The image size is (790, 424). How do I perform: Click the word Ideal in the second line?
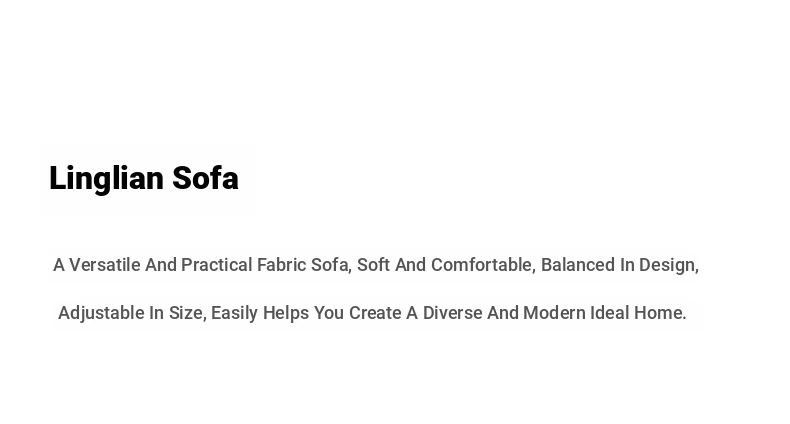[x=610, y=313]
